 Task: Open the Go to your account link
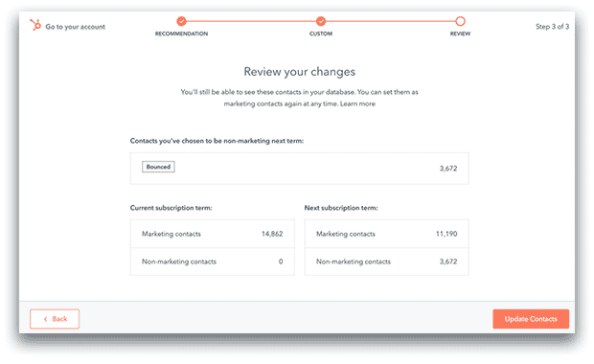[76, 27]
